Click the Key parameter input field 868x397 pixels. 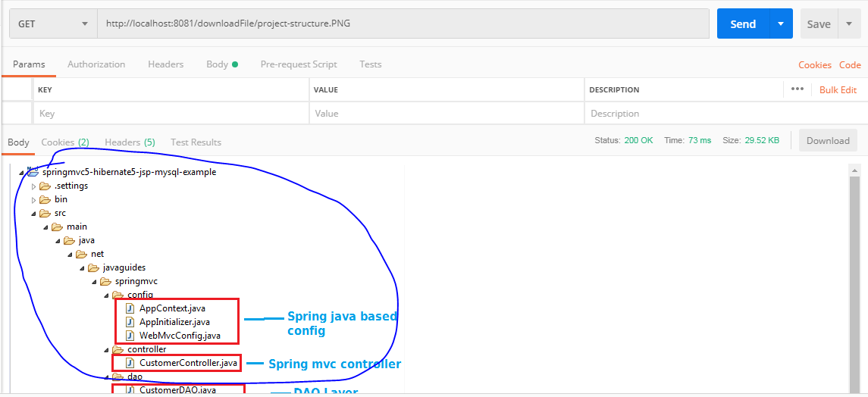point(171,114)
